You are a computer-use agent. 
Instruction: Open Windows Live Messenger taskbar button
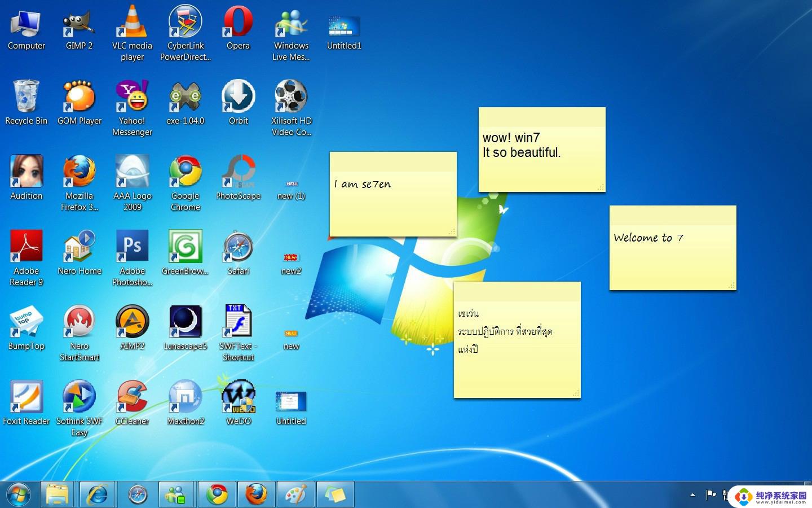pos(176,495)
